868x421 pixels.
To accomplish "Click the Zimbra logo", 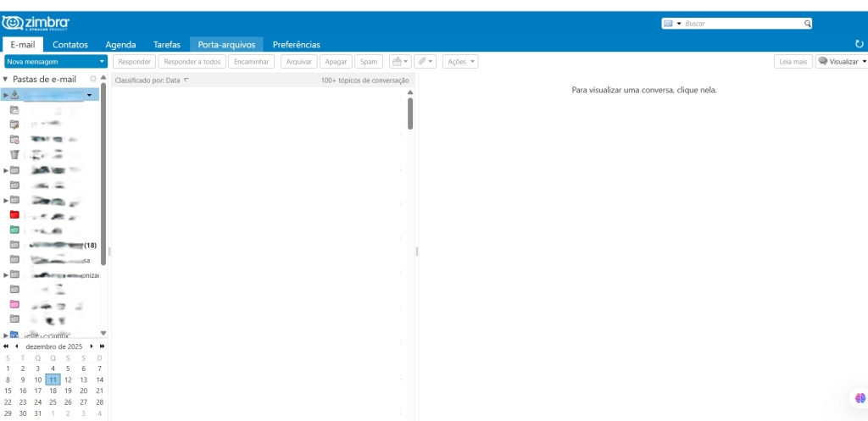I will point(36,22).
